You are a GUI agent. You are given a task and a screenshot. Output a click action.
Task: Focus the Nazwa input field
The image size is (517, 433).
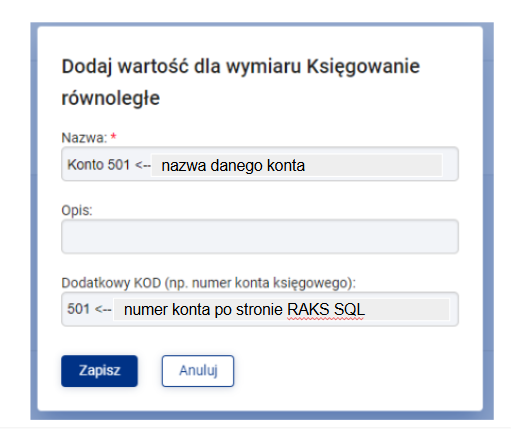pos(260,164)
